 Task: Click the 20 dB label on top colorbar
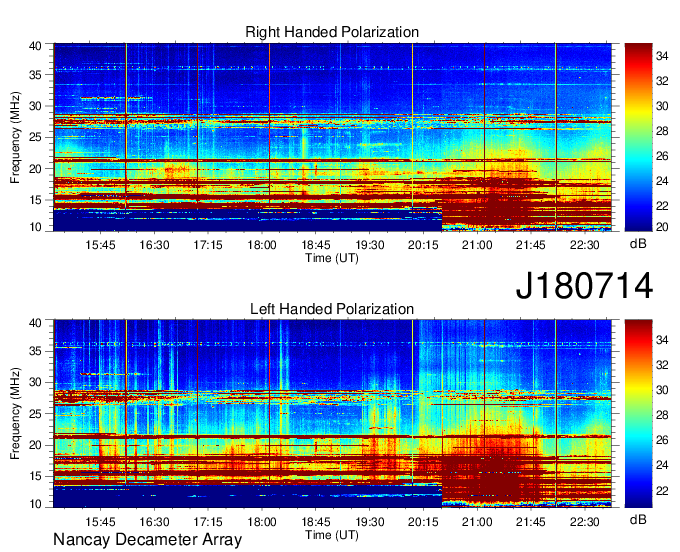click(x=662, y=226)
